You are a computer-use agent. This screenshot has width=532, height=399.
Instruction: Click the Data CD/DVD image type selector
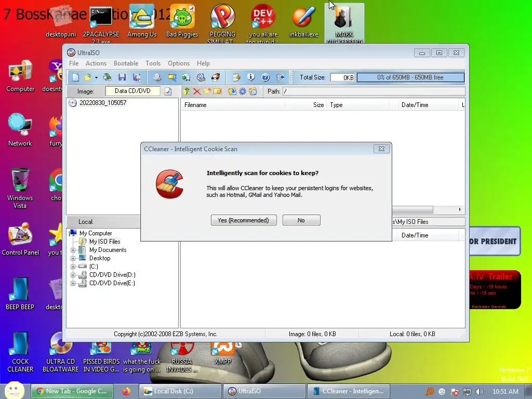(x=132, y=91)
